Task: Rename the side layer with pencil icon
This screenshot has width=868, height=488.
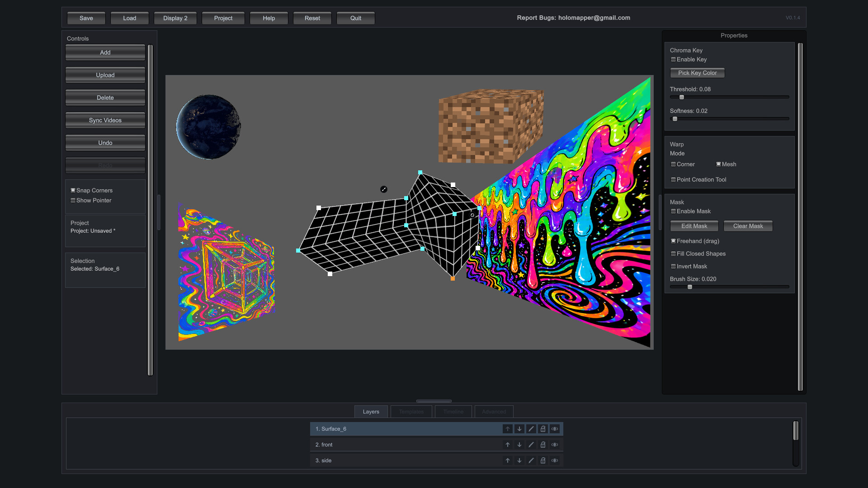Action: click(x=531, y=460)
